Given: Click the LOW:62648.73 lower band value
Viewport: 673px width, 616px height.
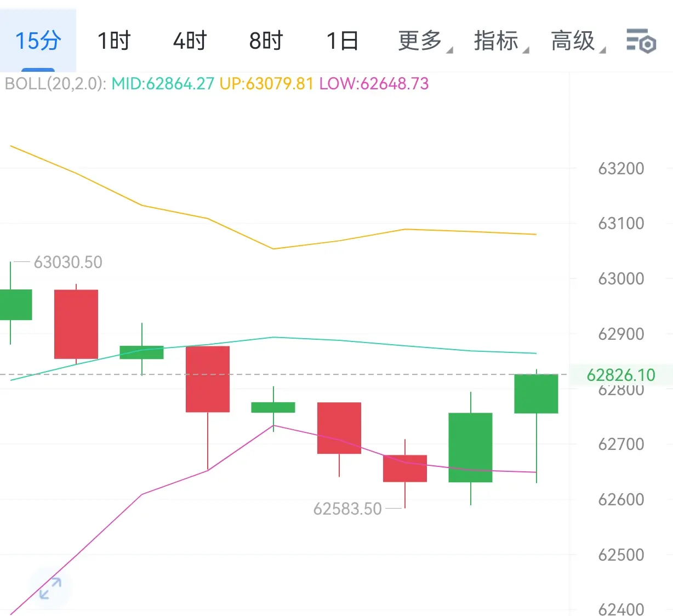Looking at the screenshot, I should [374, 84].
